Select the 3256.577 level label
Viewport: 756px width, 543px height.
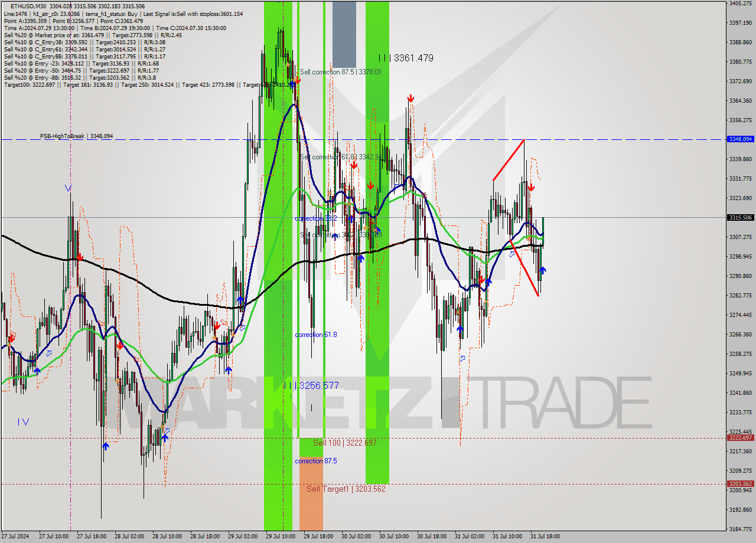click(x=311, y=385)
